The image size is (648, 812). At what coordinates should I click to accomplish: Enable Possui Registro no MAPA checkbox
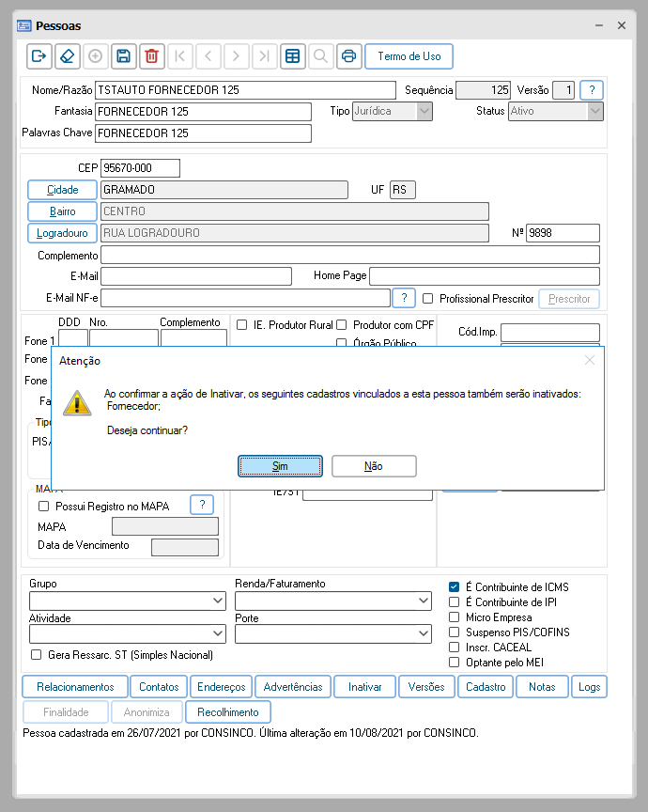click(44, 506)
